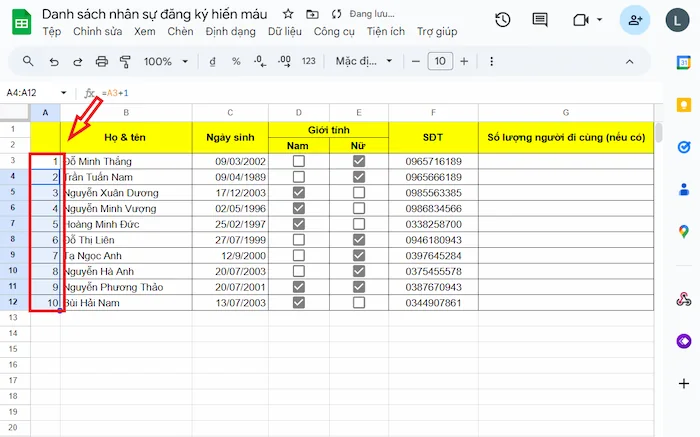700x437 pixels.
Task: Open Google Tasks side panel
Action: [x=683, y=147]
